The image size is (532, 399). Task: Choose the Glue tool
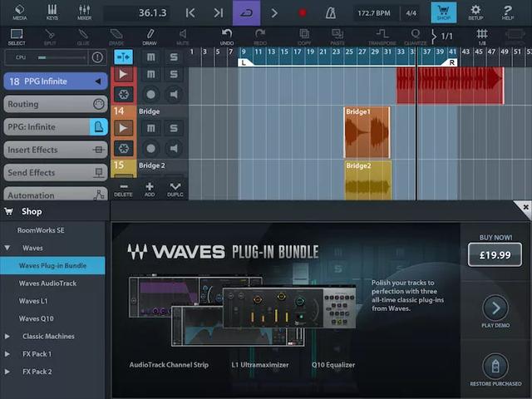click(83, 37)
